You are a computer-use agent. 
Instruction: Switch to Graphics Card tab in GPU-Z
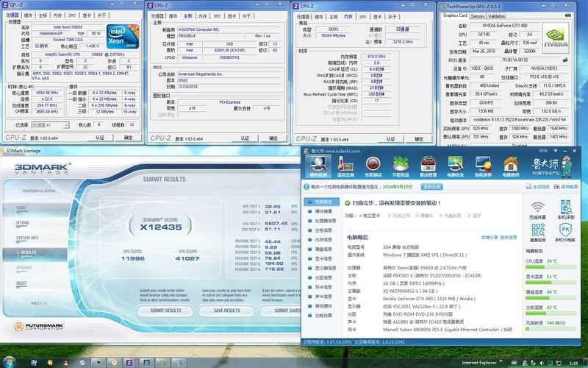pyautogui.click(x=455, y=15)
